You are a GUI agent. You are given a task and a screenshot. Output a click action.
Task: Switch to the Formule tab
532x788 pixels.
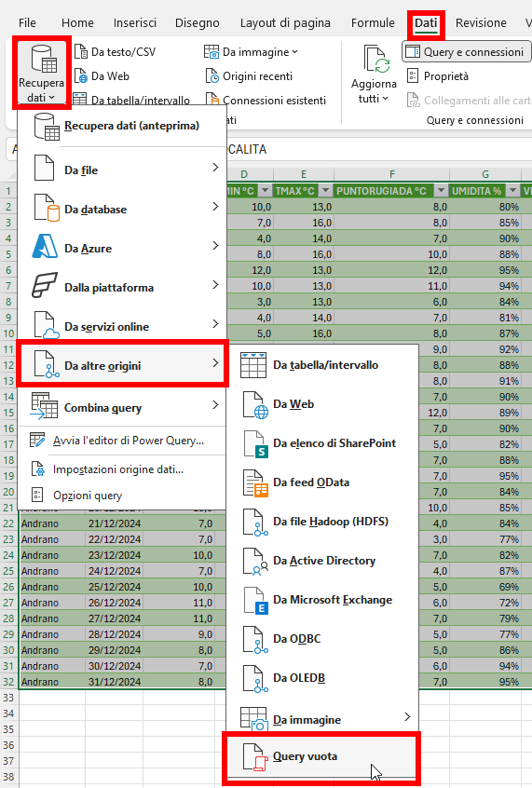(x=373, y=23)
